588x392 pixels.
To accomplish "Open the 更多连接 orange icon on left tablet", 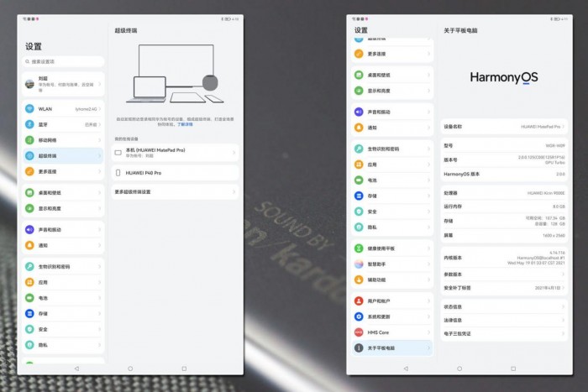I will coord(29,171).
